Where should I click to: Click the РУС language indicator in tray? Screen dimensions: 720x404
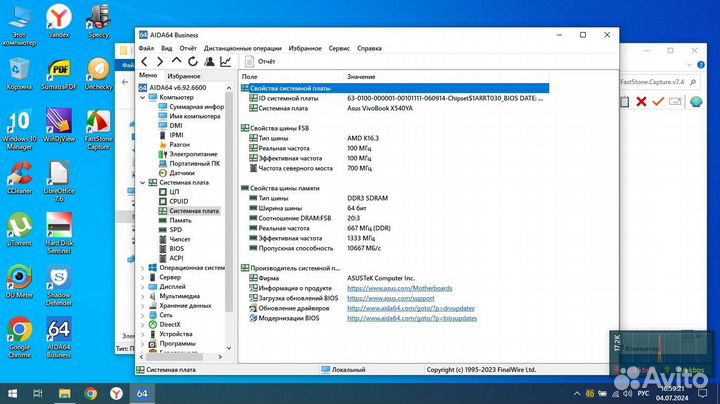pos(644,393)
